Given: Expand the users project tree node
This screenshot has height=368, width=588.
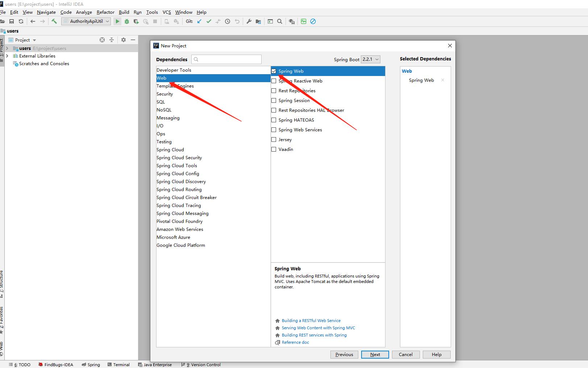Looking at the screenshot, I should 7,48.
